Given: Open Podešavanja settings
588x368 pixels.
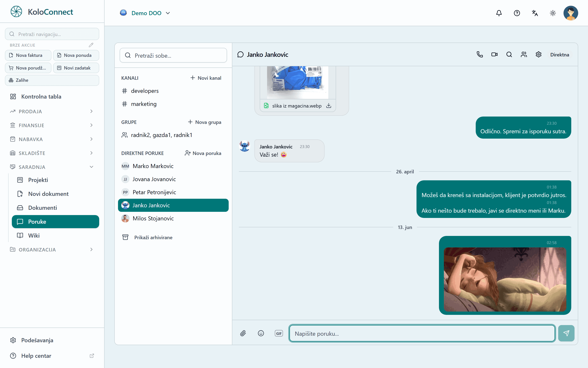Looking at the screenshot, I should point(52,340).
